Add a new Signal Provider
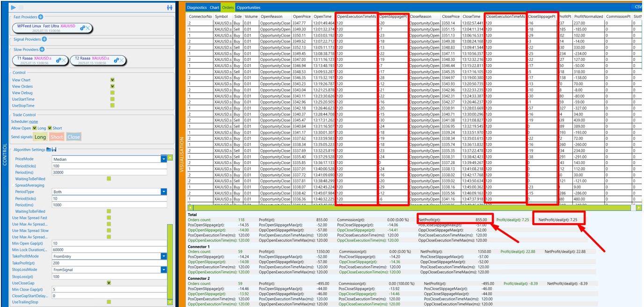 (x=44, y=39)
